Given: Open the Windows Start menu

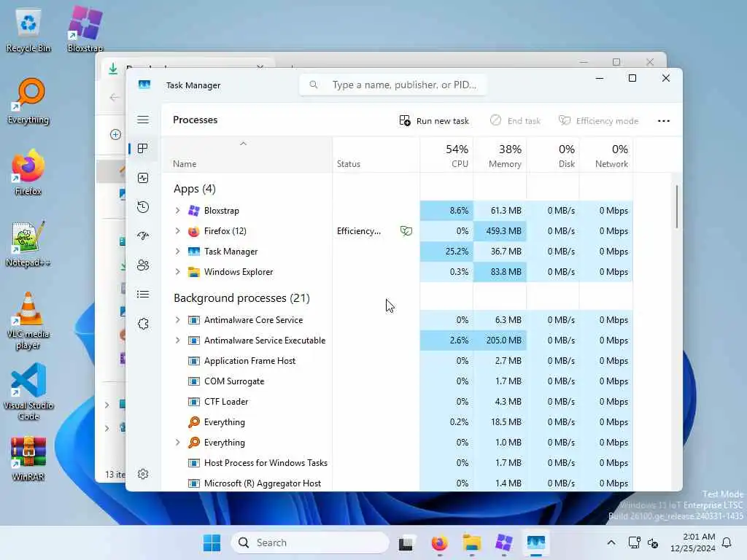Looking at the screenshot, I should pos(212,542).
